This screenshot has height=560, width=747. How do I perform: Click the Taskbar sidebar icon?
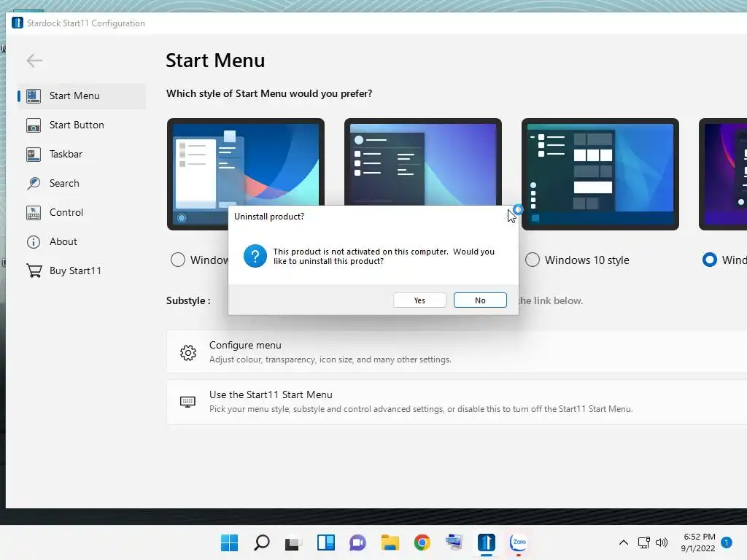pyautogui.click(x=34, y=155)
